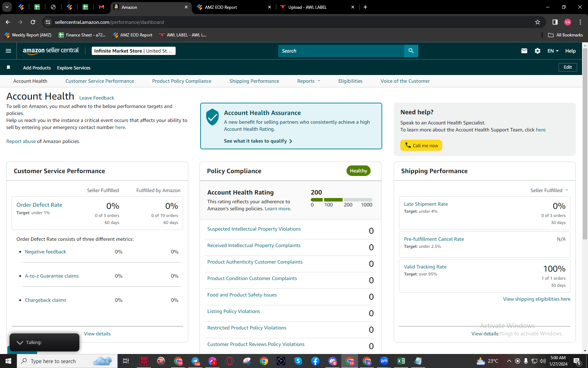
Task: Expand the Talking panel chevron
Action: [20, 342]
